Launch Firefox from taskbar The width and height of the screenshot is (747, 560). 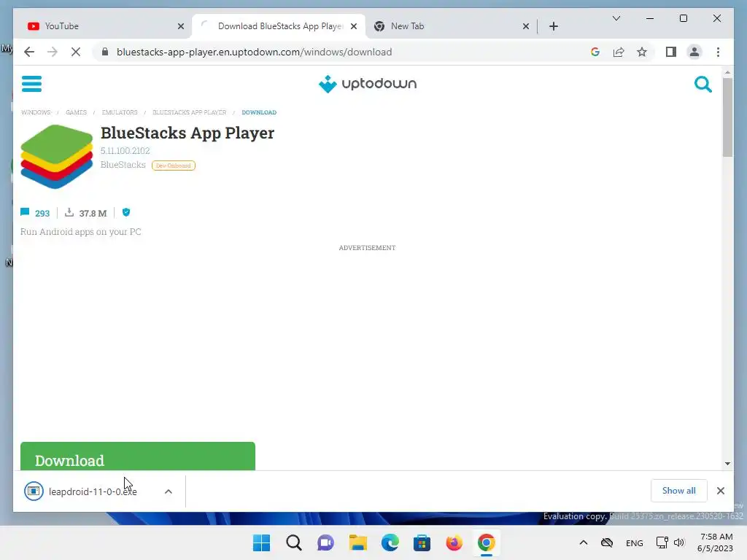pyautogui.click(x=454, y=542)
